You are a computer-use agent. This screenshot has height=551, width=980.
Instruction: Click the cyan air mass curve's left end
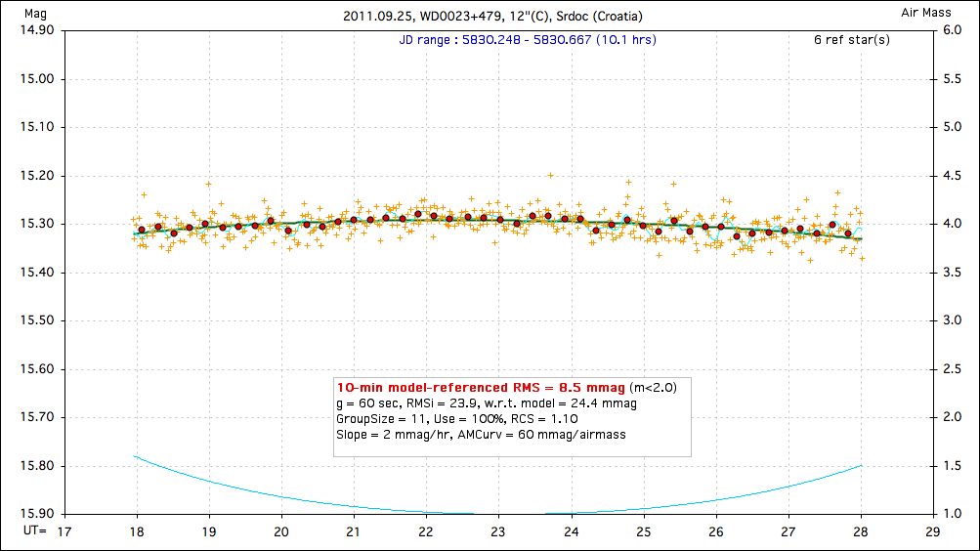point(136,456)
